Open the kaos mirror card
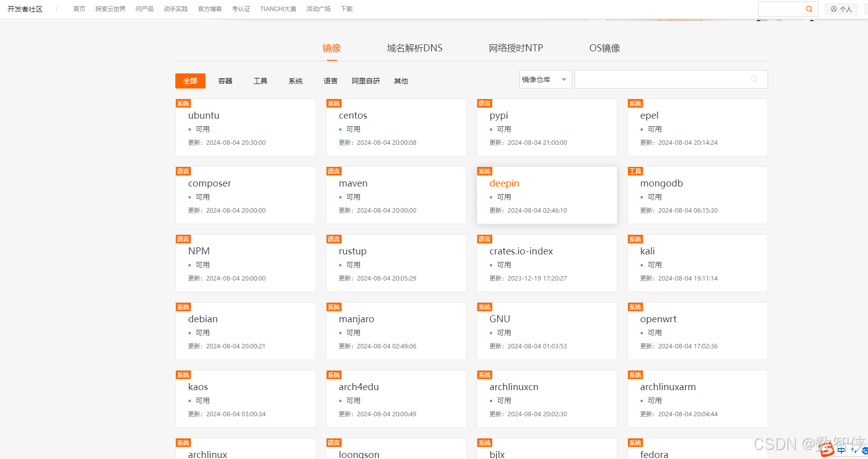The image size is (868, 459). 246,399
